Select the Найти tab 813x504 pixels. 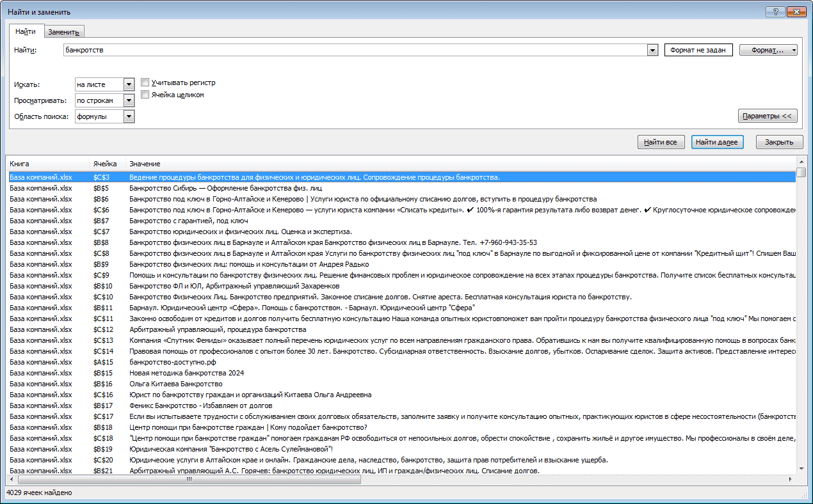tap(26, 31)
